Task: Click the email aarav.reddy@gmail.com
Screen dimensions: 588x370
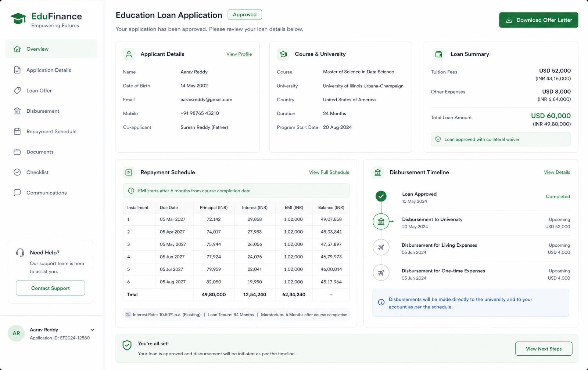Action: 206,99
